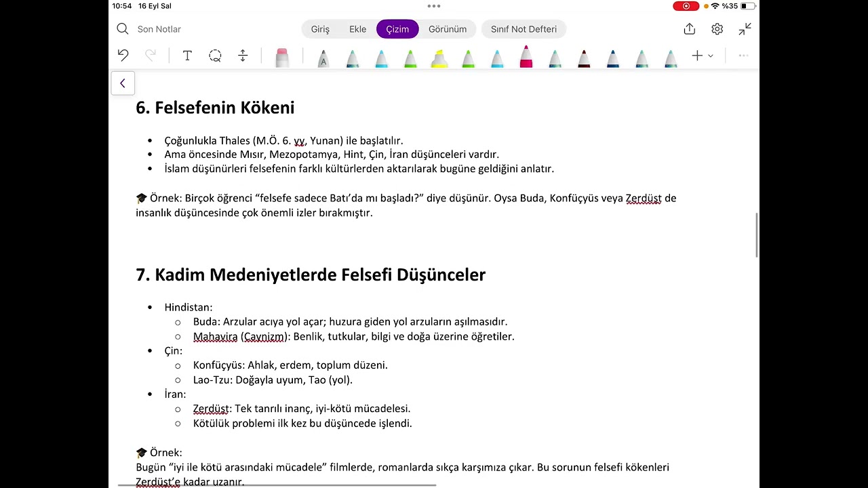Open the settings gear
The height and width of the screenshot is (488, 868).
pyautogui.click(x=717, y=28)
